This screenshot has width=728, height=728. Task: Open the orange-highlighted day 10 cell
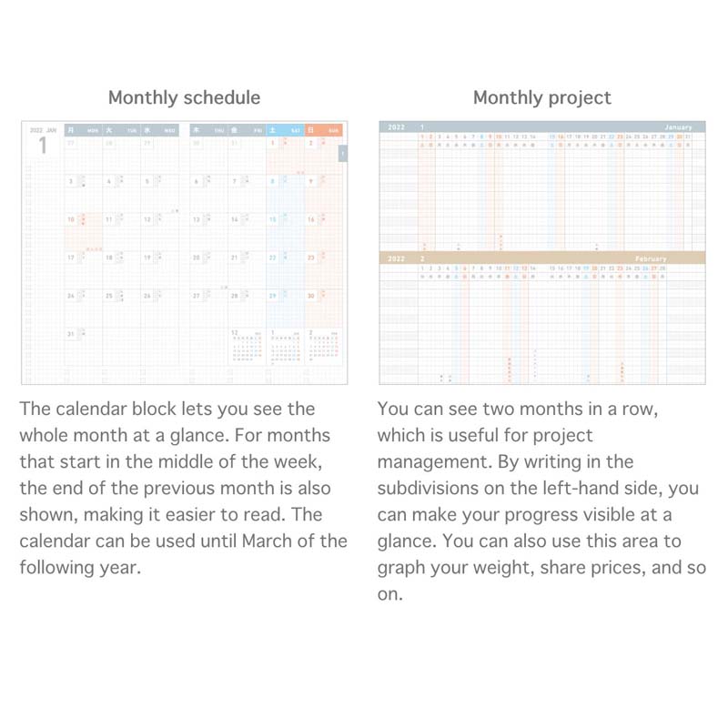pos(83,231)
